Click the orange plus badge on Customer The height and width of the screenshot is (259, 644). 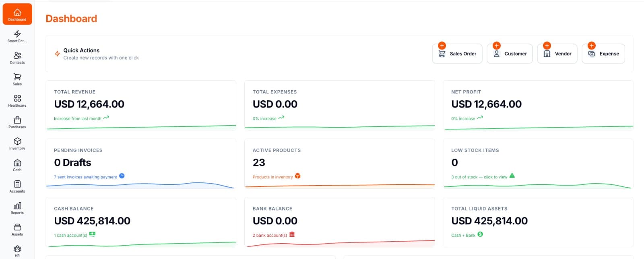(497, 46)
